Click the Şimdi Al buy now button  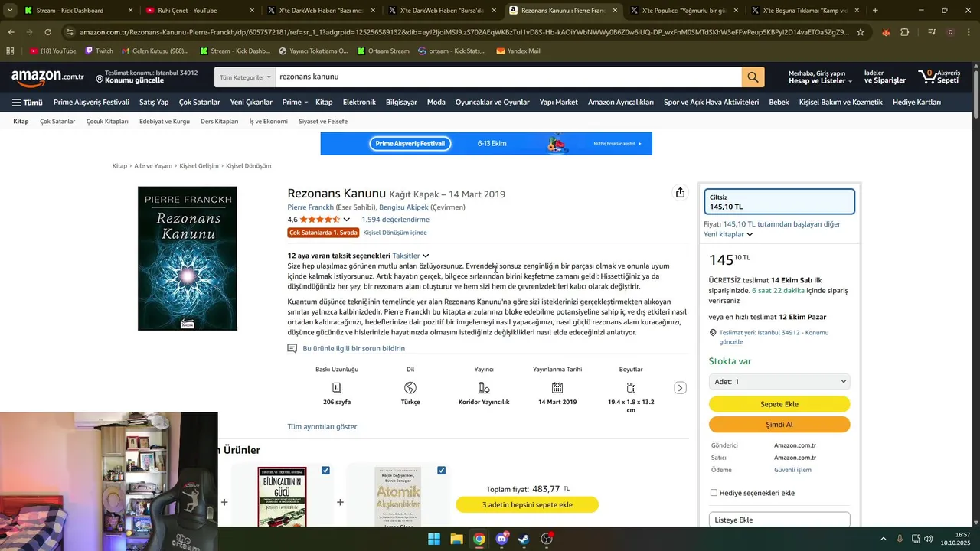[779, 425]
